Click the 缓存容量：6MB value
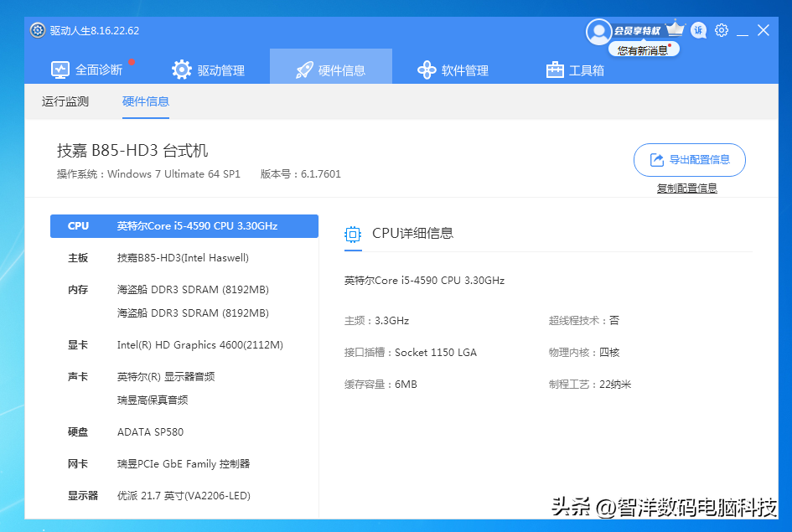 (x=380, y=384)
